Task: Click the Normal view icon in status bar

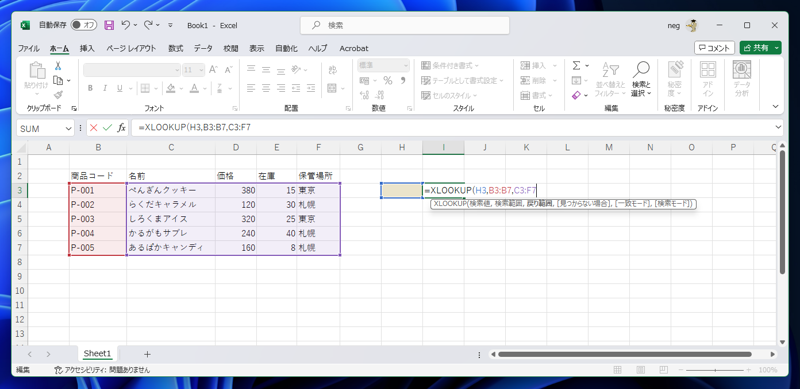Action: [x=617, y=370]
